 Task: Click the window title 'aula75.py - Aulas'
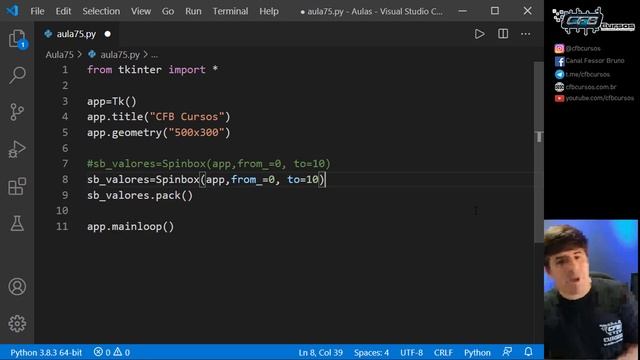[x=371, y=11]
